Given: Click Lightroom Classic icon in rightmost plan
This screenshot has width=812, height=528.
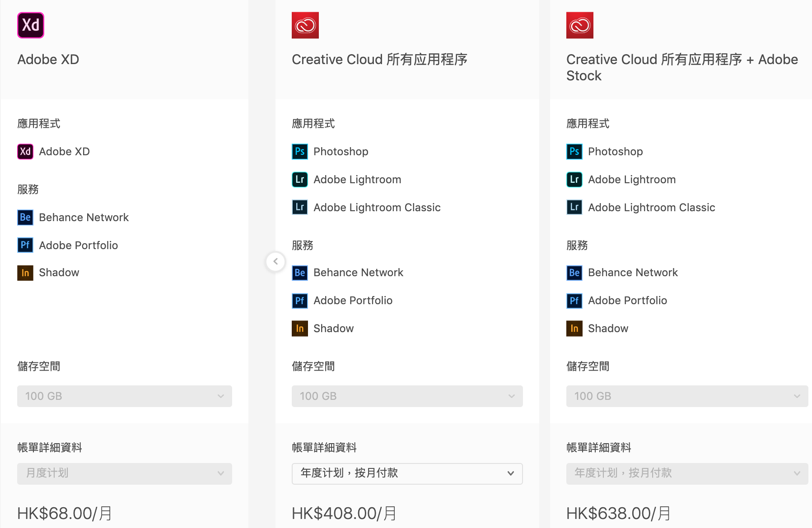Looking at the screenshot, I should tap(574, 208).
